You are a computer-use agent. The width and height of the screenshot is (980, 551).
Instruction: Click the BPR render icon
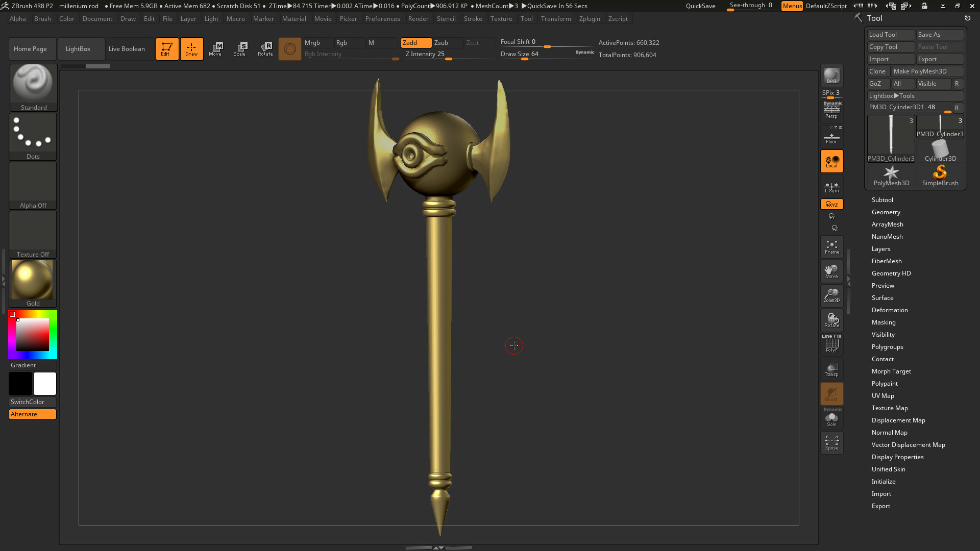pos(831,76)
